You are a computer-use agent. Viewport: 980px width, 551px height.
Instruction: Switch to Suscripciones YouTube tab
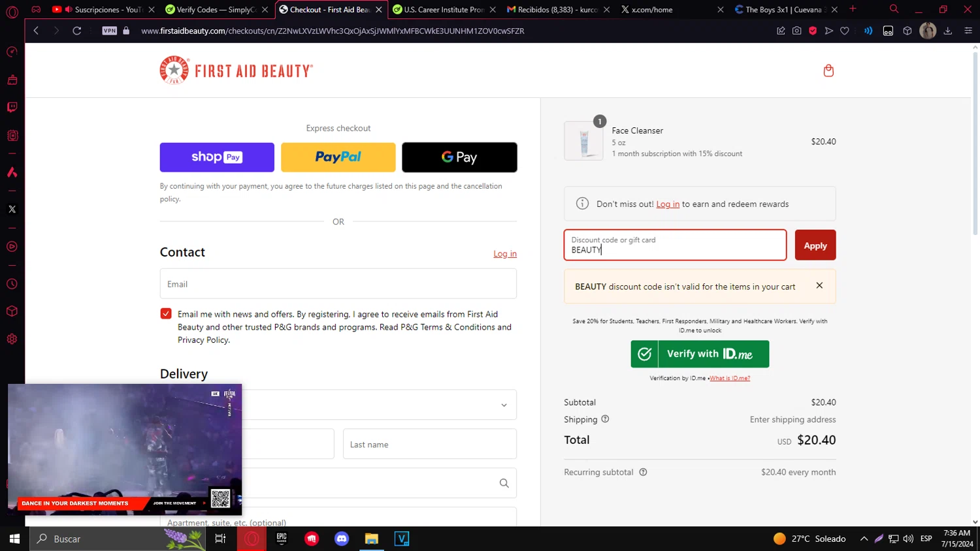tap(103, 10)
